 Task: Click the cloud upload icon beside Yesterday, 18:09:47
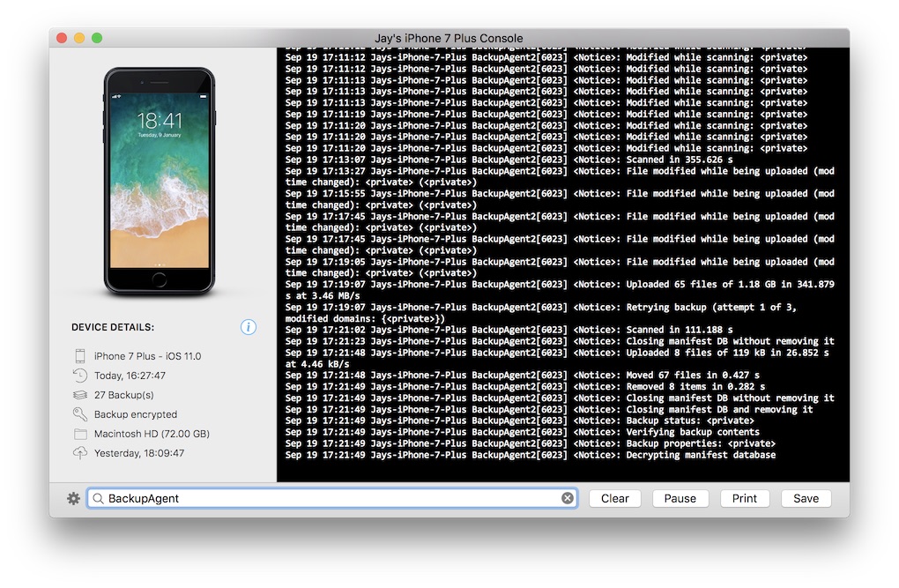pos(80,452)
